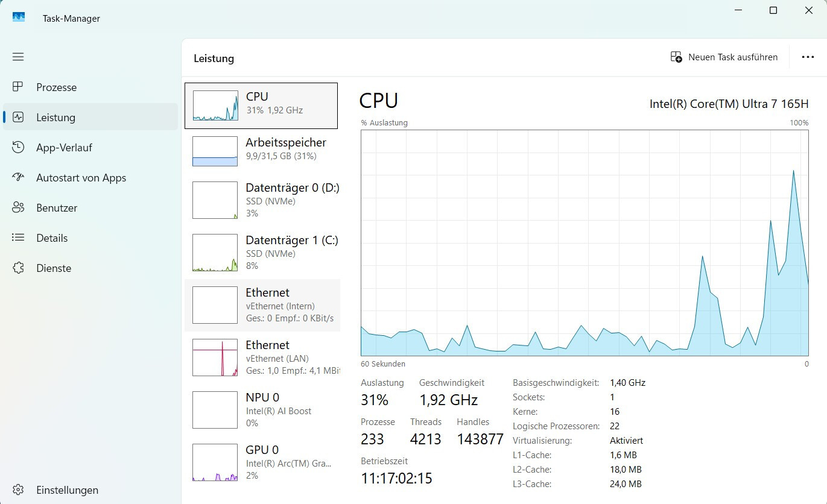
Task: Open the Dienste page
Action: pyautogui.click(x=90, y=268)
